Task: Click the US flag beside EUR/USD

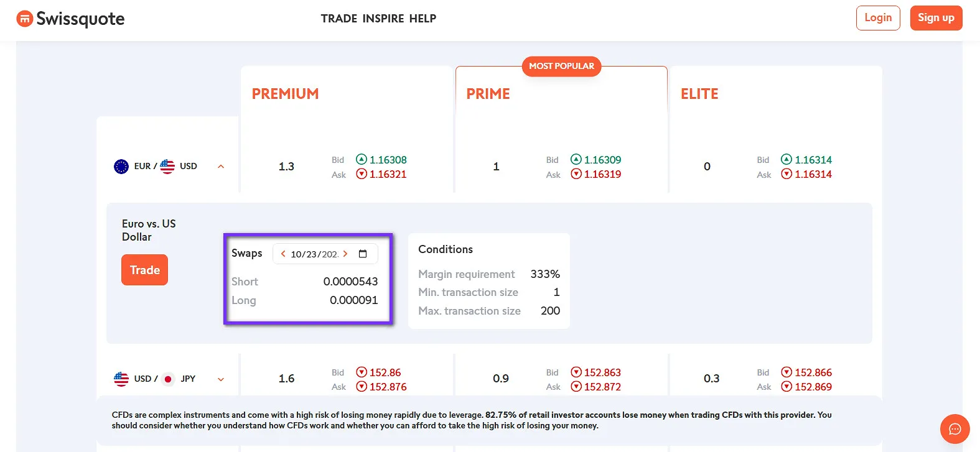Action: pyautogui.click(x=167, y=165)
